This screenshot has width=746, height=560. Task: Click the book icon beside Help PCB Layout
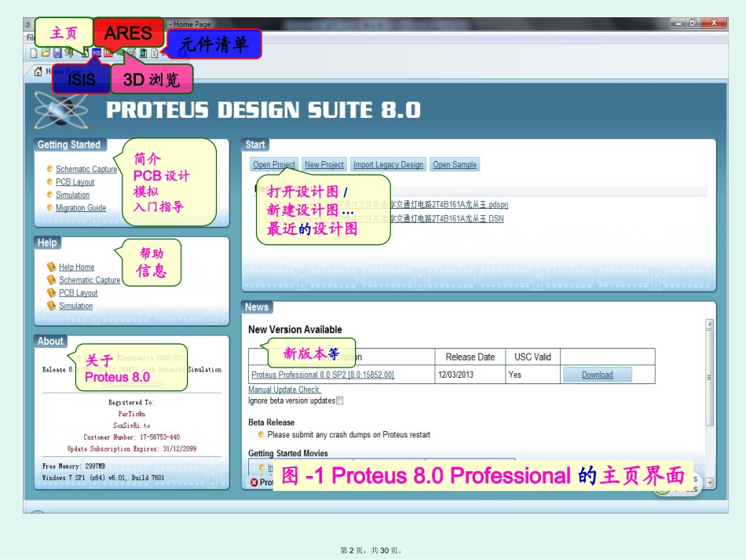[51, 293]
